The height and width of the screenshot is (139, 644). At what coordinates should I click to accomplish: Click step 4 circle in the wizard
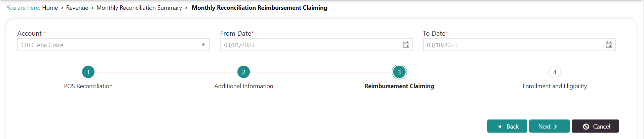(555, 72)
